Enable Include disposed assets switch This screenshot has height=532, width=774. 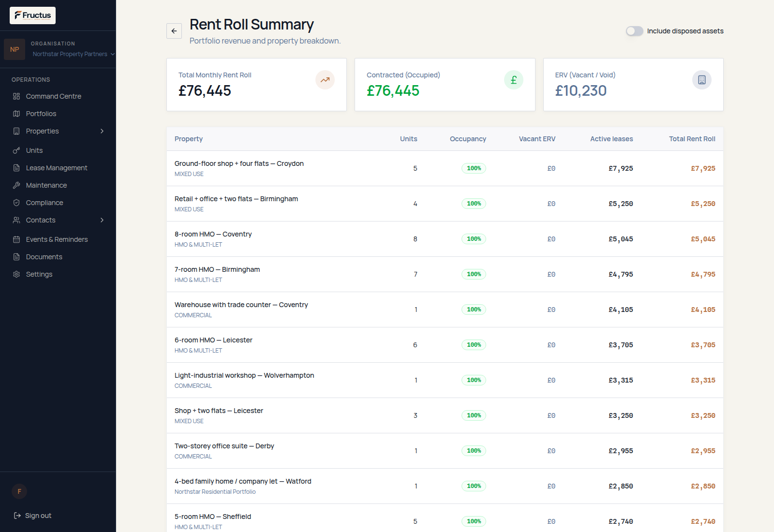(x=634, y=31)
